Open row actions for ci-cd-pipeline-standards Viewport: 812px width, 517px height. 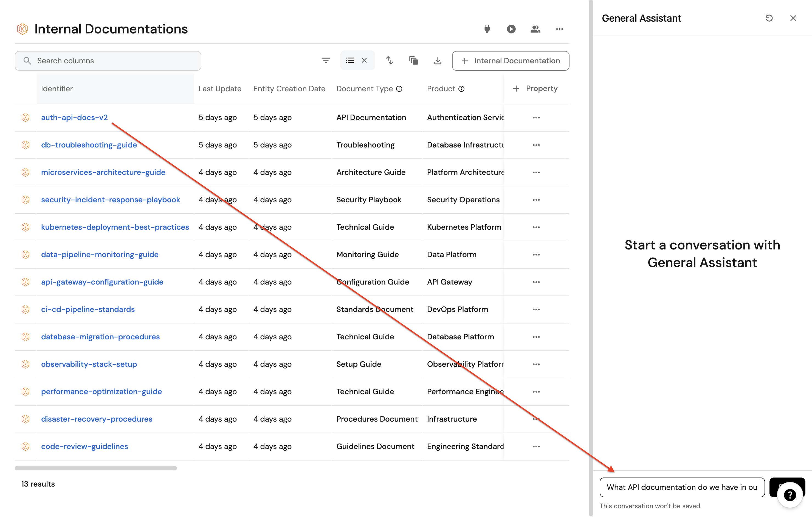[x=536, y=309]
